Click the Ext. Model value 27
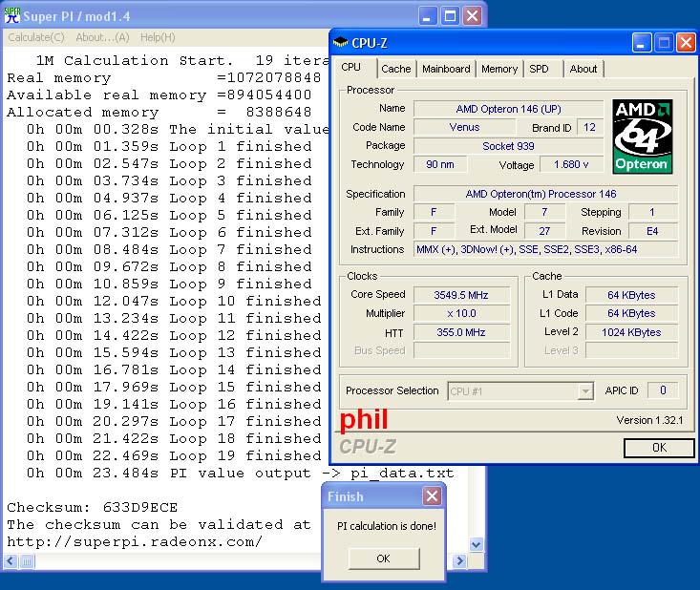This screenshot has width=700, height=590. point(544,231)
